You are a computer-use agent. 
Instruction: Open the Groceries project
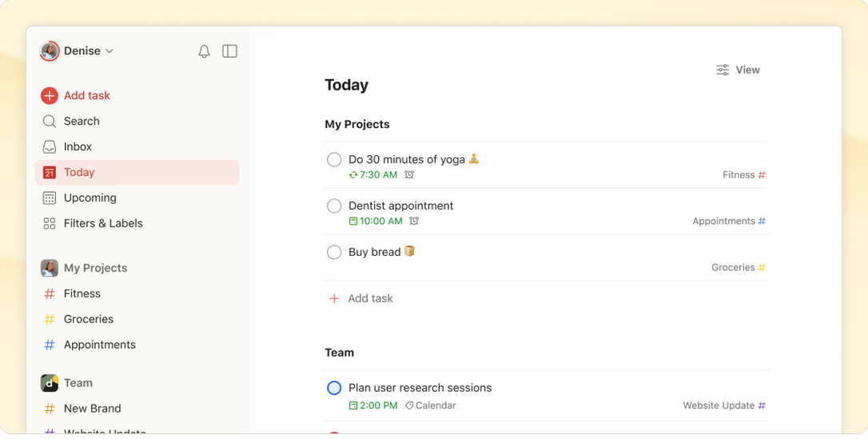pyautogui.click(x=89, y=319)
